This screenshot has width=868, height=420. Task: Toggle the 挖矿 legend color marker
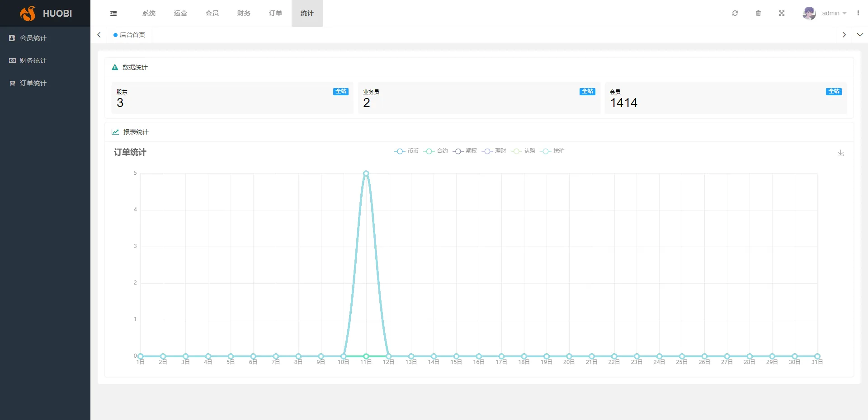coord(546,151)
